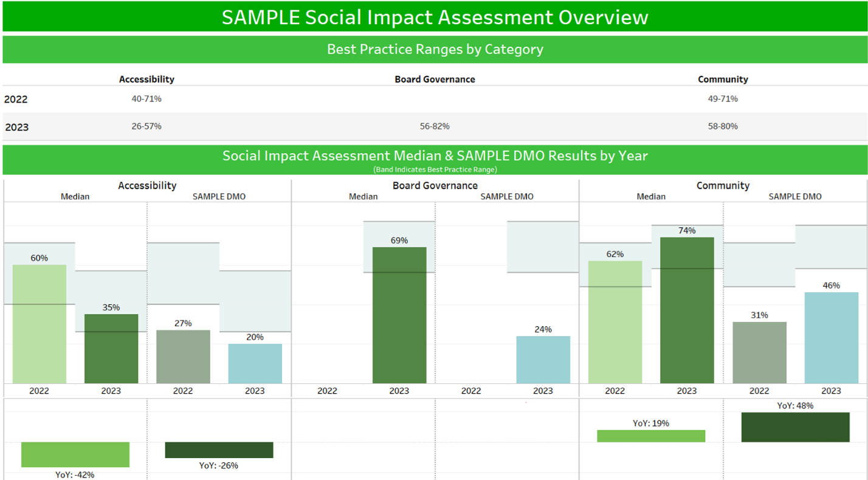Screen dimensions: 868x480
Task: Click the SAMPLE Social Impact Assessment Overview title
Action: click(435, 17)
